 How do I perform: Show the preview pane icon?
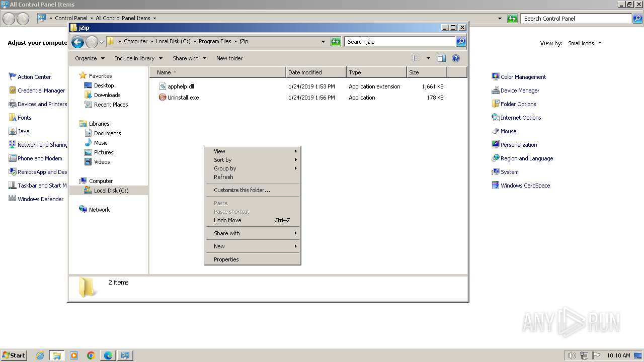click(442, 58)
